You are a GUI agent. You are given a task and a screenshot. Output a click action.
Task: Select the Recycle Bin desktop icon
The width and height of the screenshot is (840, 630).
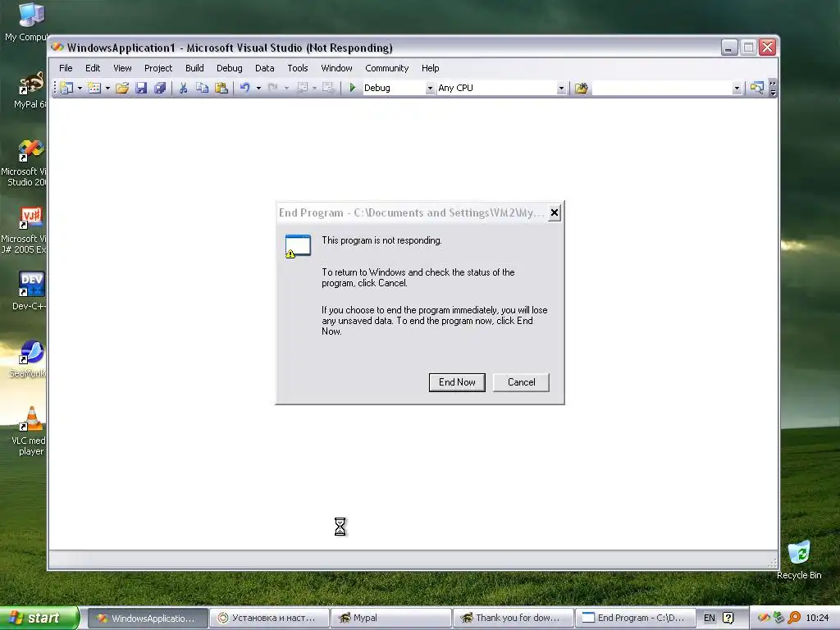[799, 559]
